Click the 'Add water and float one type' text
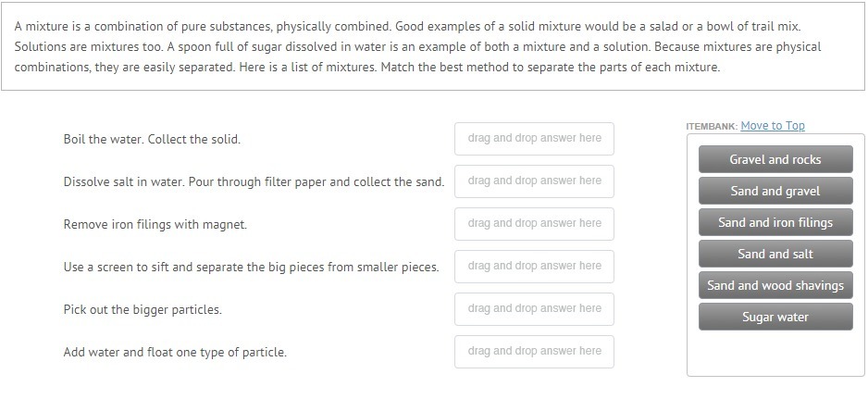868x399 pixels. pos(175,352)
